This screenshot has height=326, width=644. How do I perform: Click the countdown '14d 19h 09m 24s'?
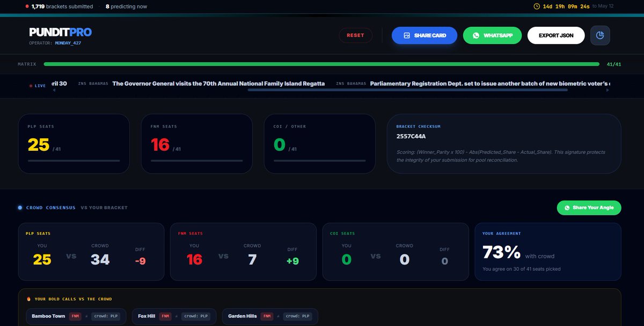click(x=566, y=6)
